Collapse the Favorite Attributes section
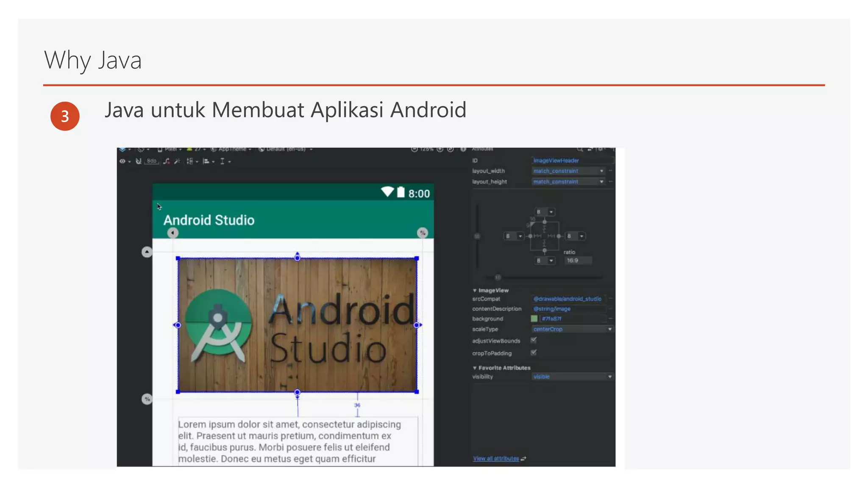The width and height of the screenshot is (868, 488). (475, 368)
